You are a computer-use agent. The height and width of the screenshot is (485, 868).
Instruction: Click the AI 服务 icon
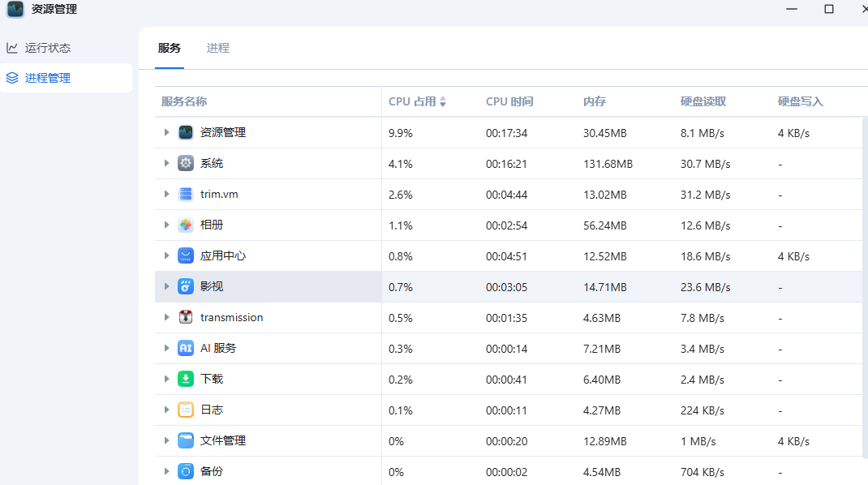click(x=186, y=348)
